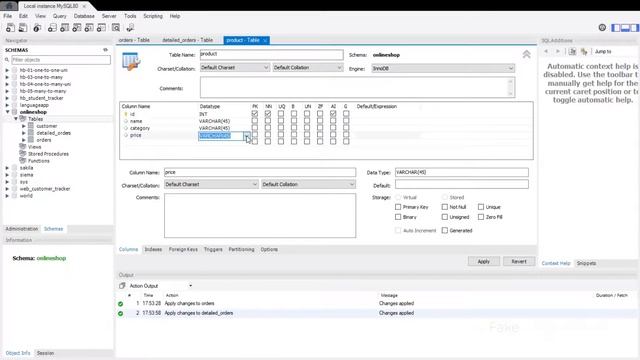Open the Scripting menu
Viewport: 640px width, 360px height.
[x=153, y=16]
